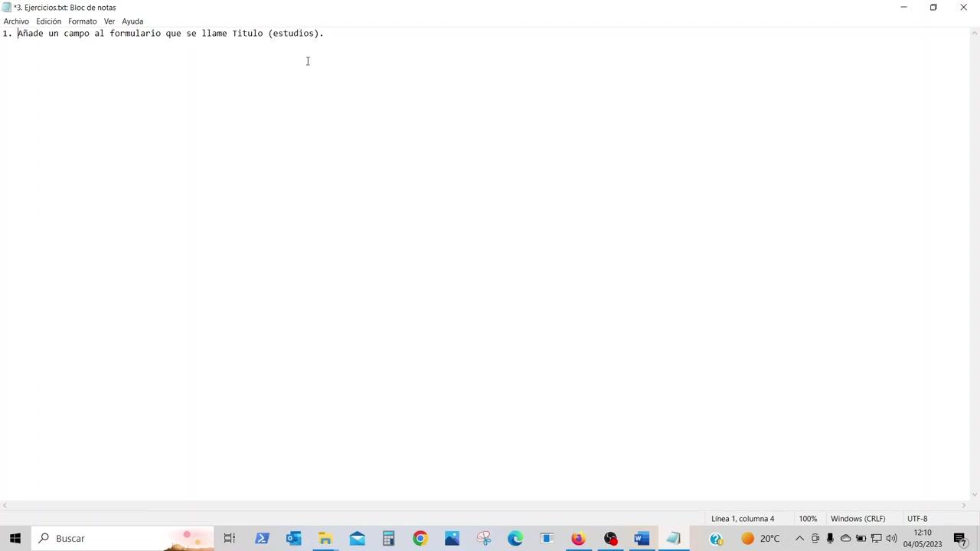Open the Ver menu

click(109, 21)
